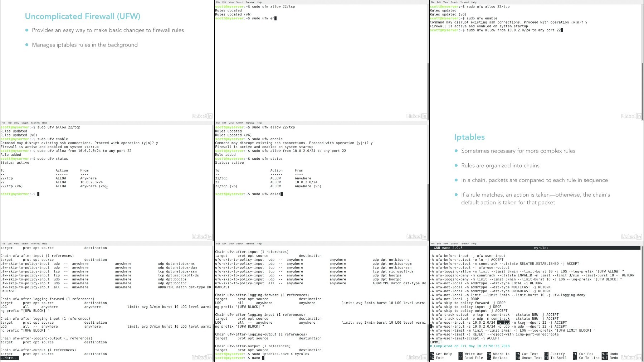Open Search menu above the myrules editor

pyautogui.click(x=454, y=243)
